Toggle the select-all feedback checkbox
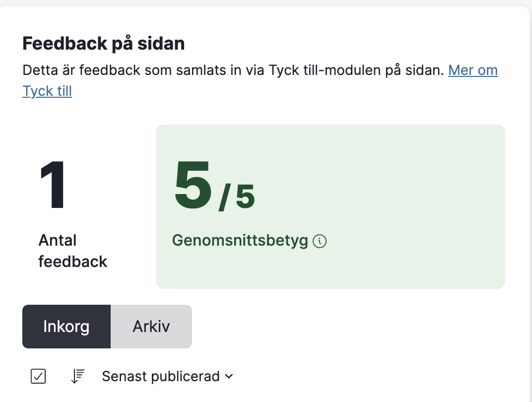The width and height of the screenshot is (532, 402). click(38, 376)
